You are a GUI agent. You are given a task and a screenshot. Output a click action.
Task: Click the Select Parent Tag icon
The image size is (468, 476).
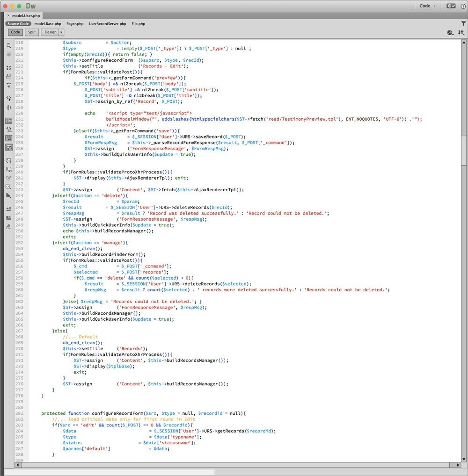click(8, 99)
